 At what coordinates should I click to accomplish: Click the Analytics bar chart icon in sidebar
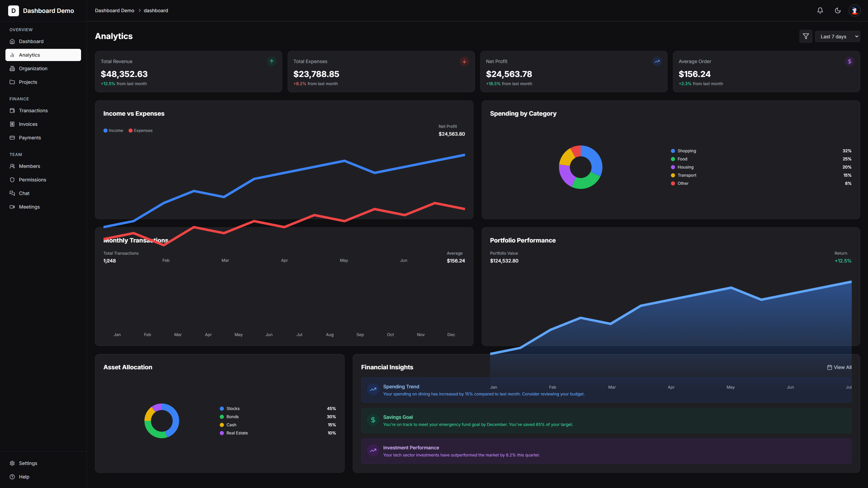13,55
